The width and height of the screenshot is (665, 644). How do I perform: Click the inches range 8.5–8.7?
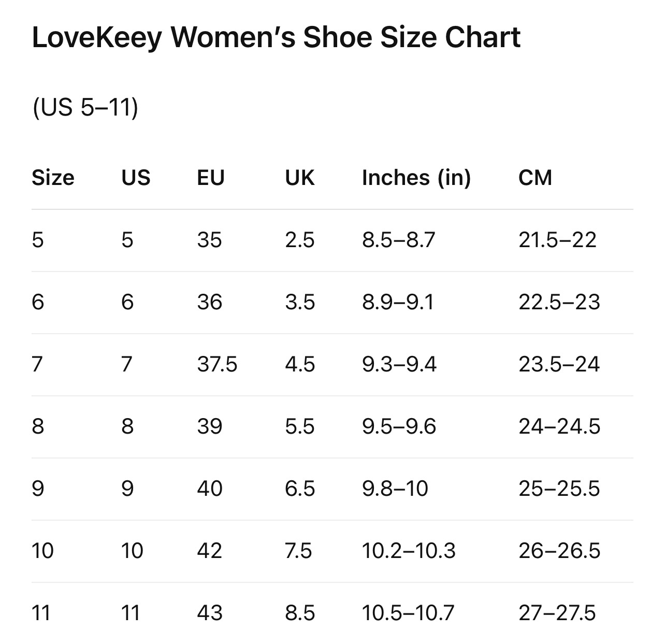pyautogui.click(x=398, y=240)
